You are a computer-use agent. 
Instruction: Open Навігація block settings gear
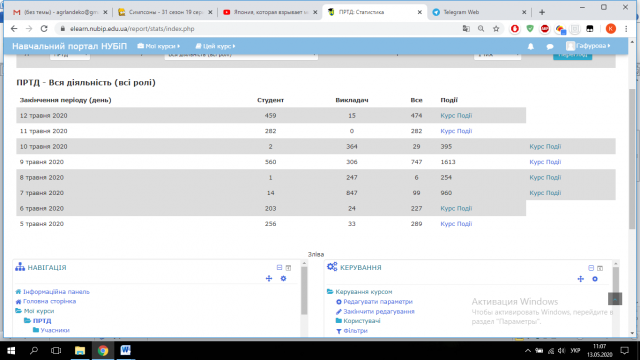tap(283, 278)
